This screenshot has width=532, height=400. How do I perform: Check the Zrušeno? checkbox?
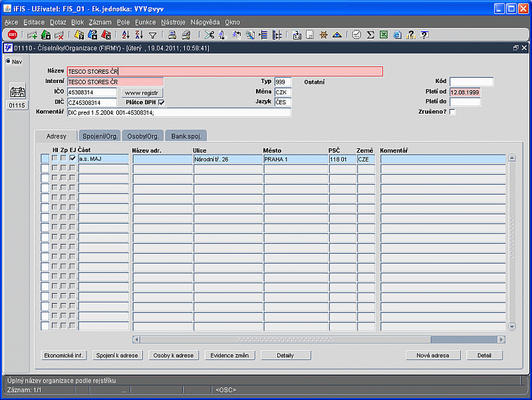click(x=453, y=112)
